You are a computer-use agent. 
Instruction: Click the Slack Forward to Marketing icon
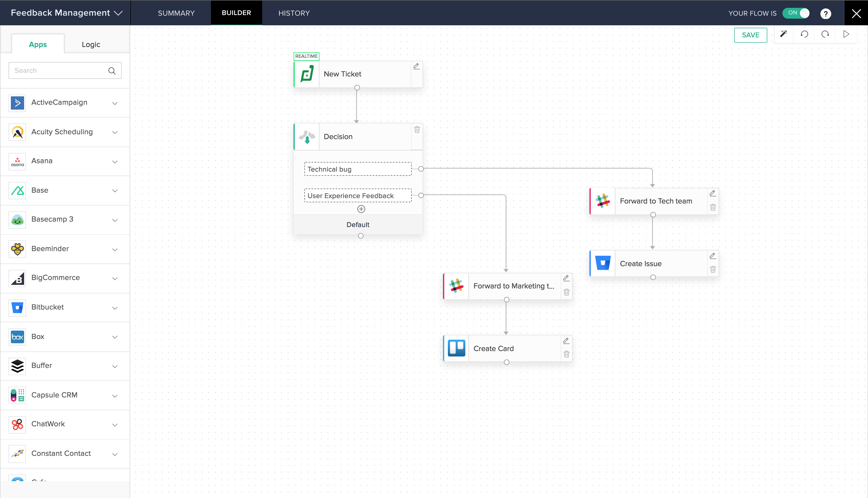pyautogui.click(x=457, y=286)
